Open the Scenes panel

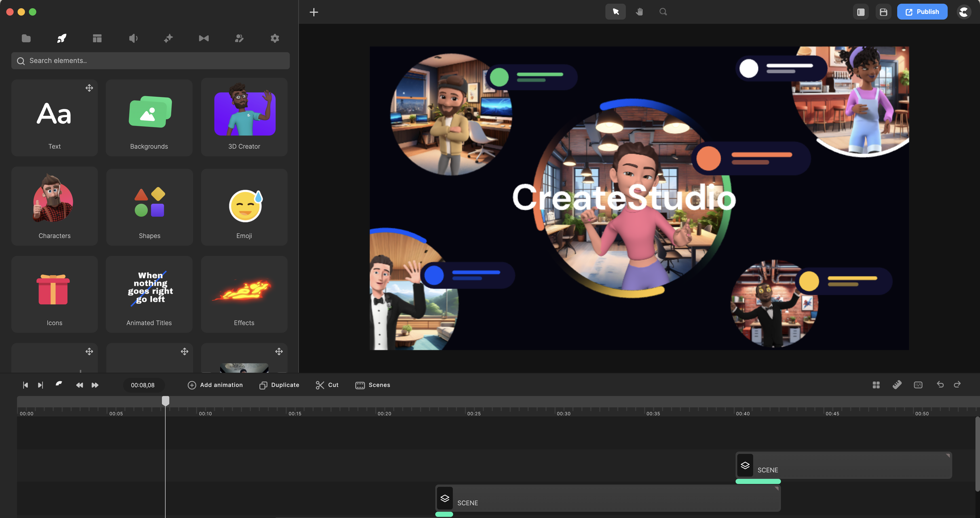tap(372, 385)
